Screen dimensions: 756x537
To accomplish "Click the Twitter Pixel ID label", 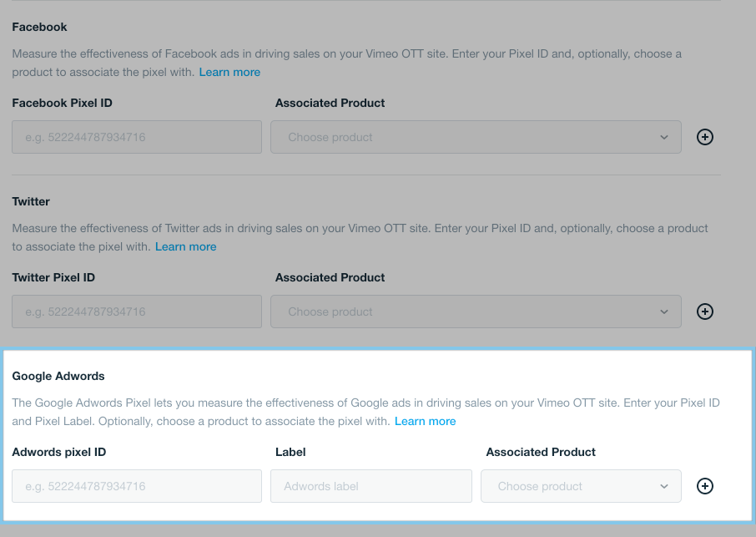I will coord(53,277).
